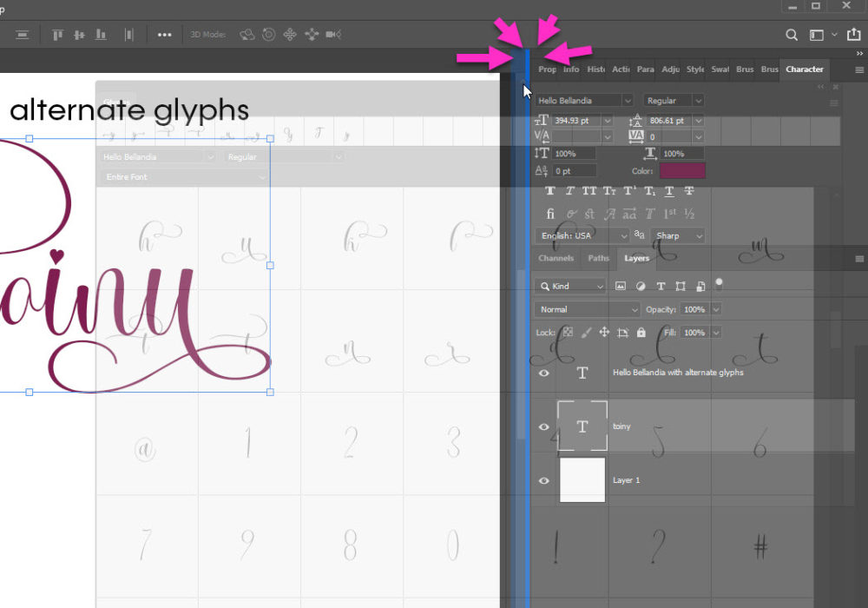Open the Info panel tab
Image resolution: width=868 pixels, height=608 pixels.
(x=571, y=69)
